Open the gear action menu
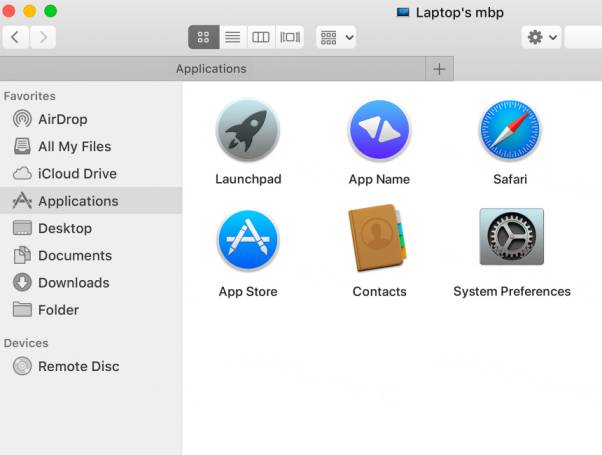 pyautogui.click(x=541, y=37)
